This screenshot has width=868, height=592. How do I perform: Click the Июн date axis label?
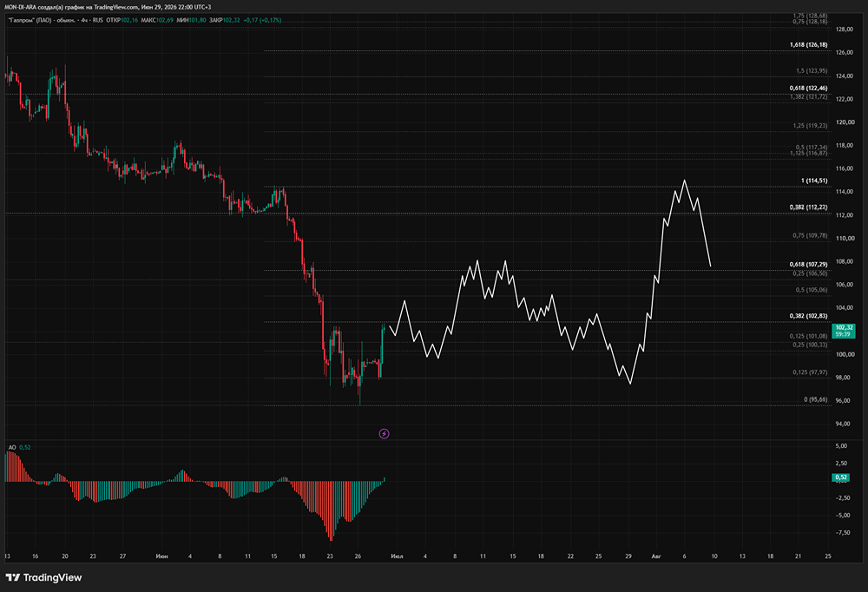pyautogui.click(x=162, y=556)
